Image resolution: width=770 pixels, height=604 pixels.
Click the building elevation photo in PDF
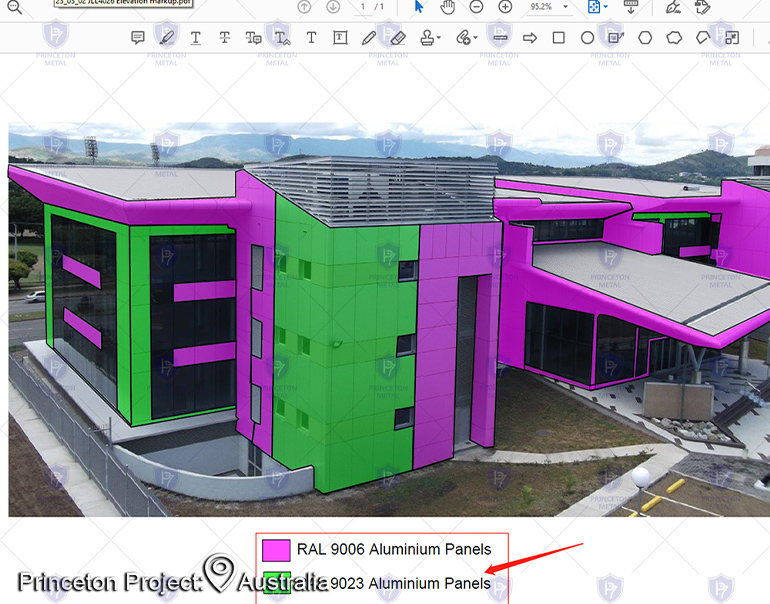pyautogui.click(x=389, y=319)
